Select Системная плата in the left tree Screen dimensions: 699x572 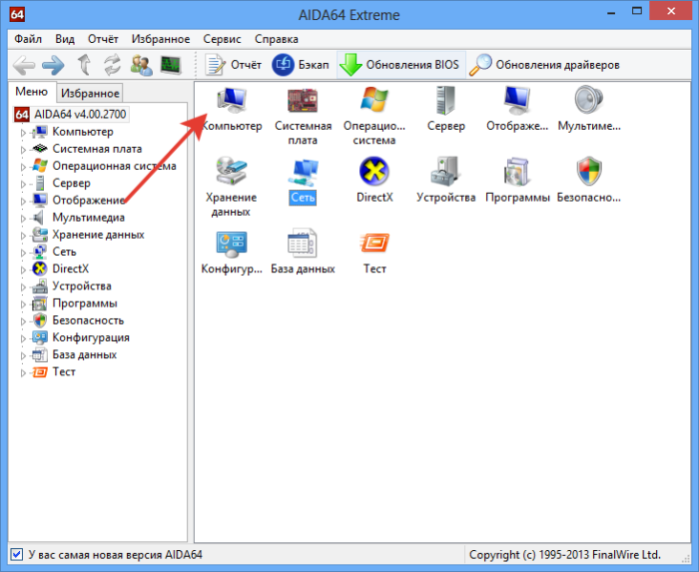pos(97,148)
